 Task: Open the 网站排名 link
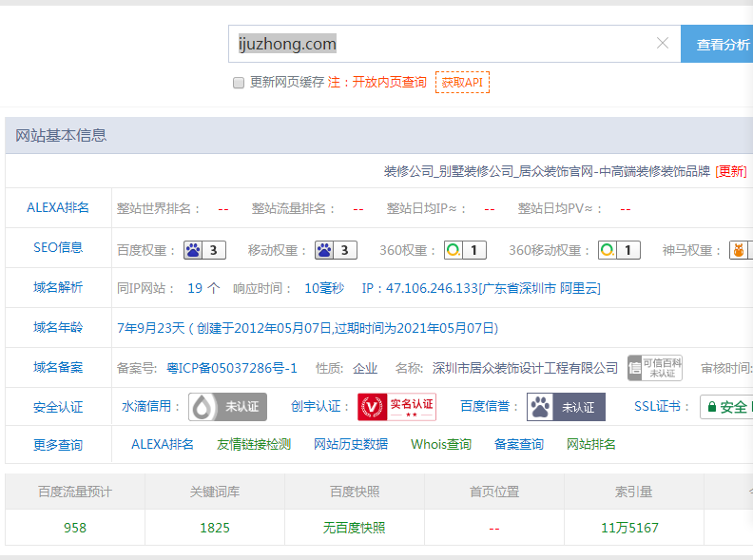[x=590, y=444]
